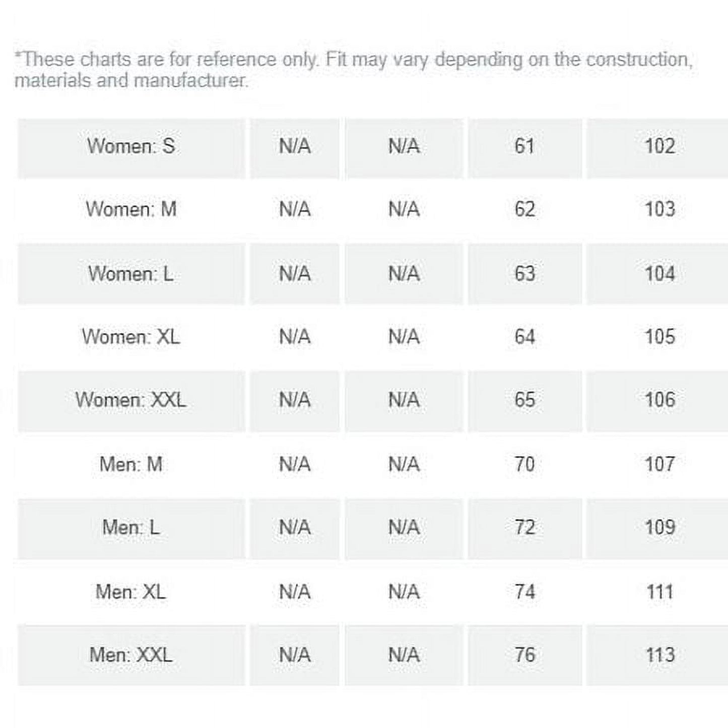Click the value 76 in Men: XXL row
The width and height of the screenshot is (728, 728).
point(524,655)
